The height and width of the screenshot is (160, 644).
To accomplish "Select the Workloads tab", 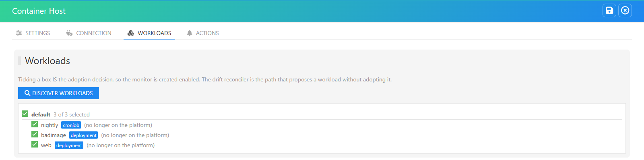I will coord(149,33).
